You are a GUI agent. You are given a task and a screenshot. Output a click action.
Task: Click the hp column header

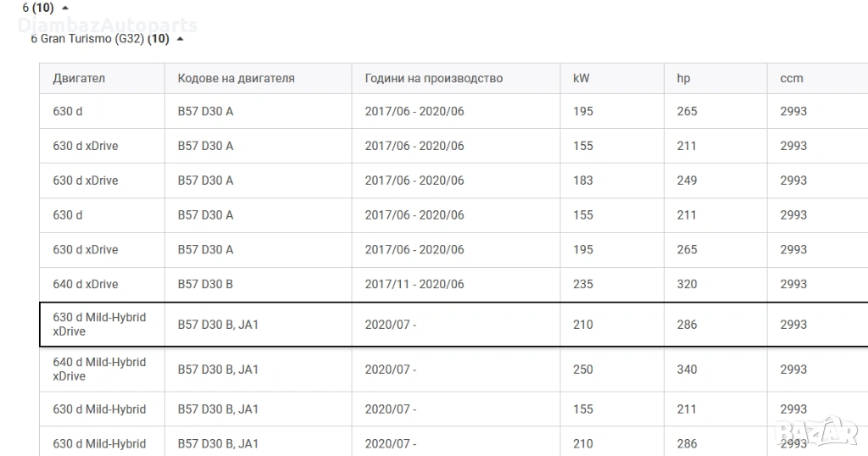point(683,79)
